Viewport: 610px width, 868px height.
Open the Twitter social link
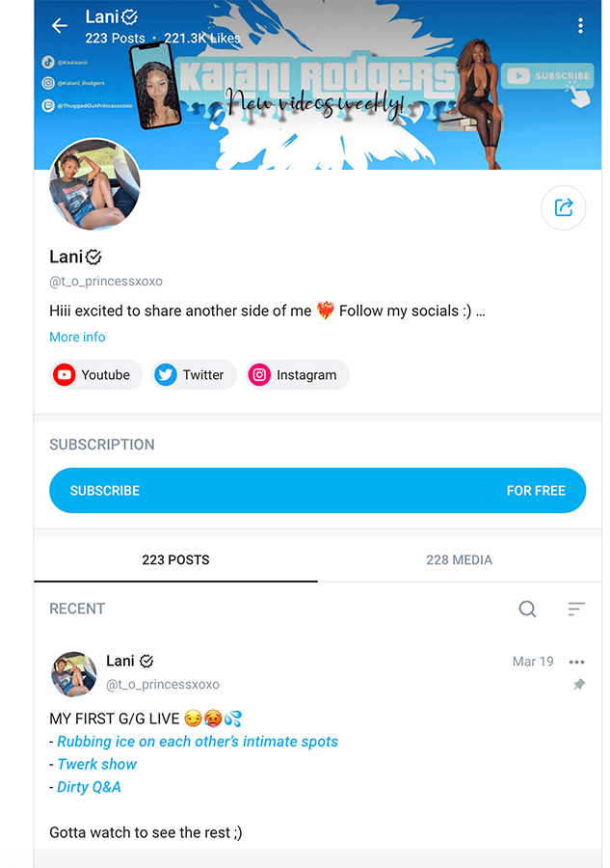pyautogui.click(x=194, y=375)
